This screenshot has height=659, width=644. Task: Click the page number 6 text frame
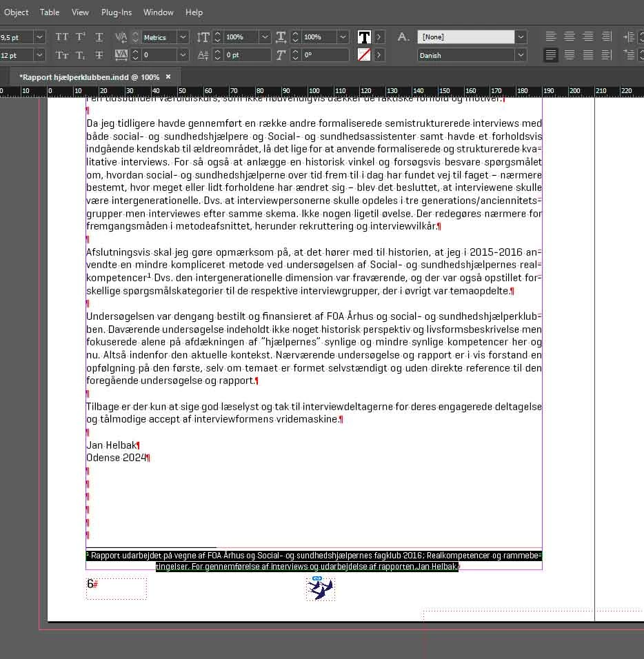pos(117,588)
